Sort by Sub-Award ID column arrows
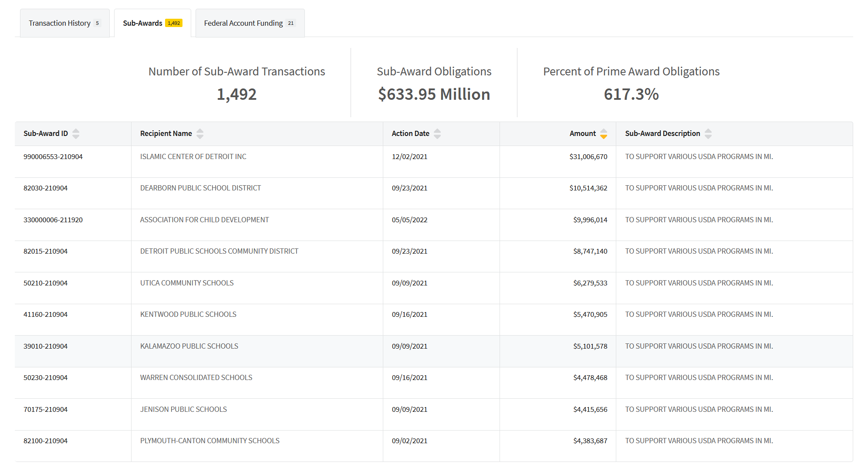 click(x=76, y=134)
